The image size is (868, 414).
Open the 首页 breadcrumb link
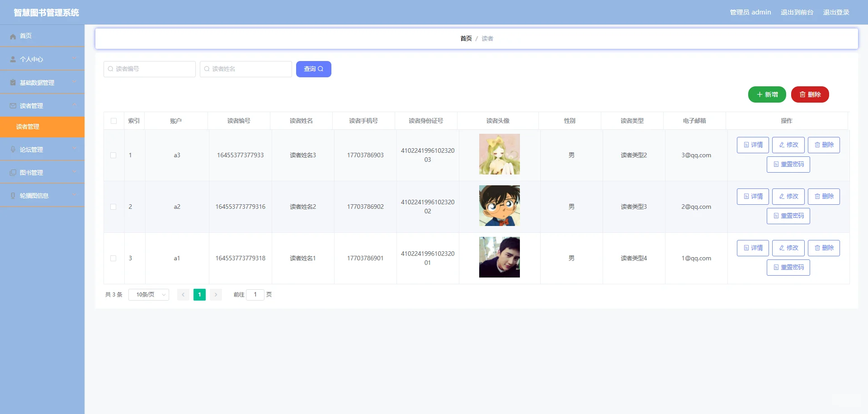[466, 38]
